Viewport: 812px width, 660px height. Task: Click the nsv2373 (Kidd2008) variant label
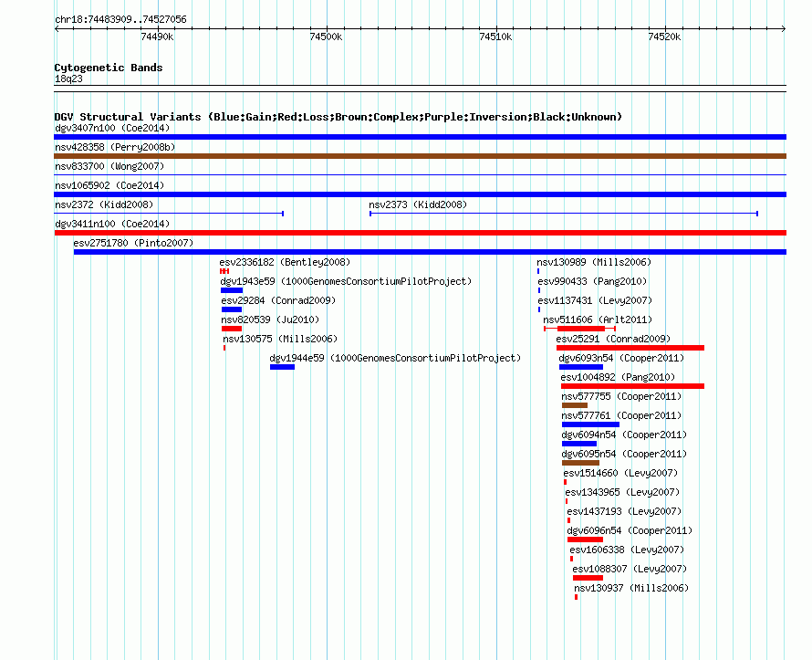pos(418,204)
